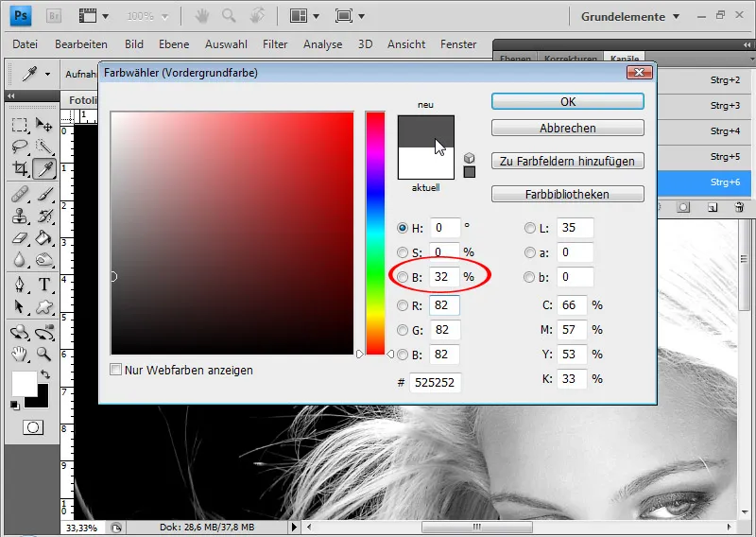Select the Custom Shape tool
Viewport: 756px width, 537px height.
click(x=44, y=306)
